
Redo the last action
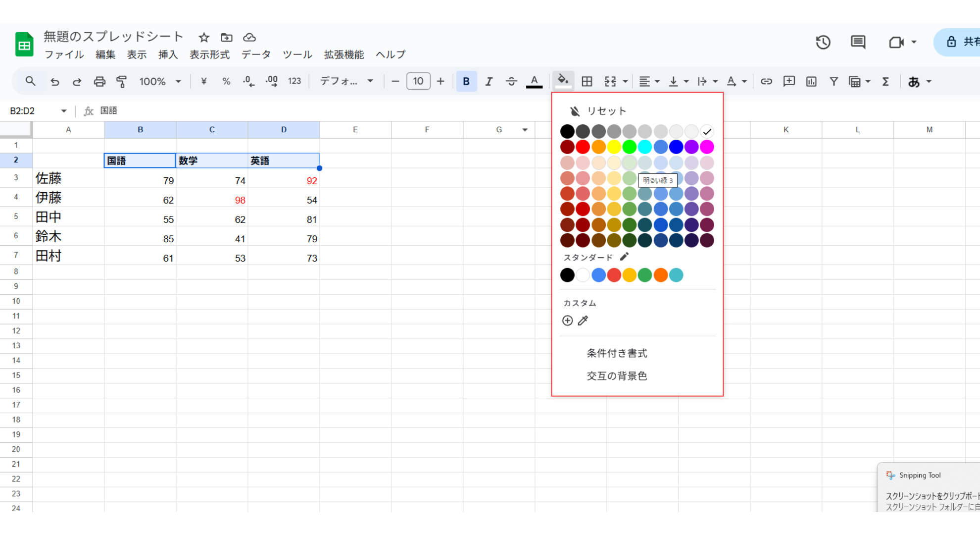[77, 82]
